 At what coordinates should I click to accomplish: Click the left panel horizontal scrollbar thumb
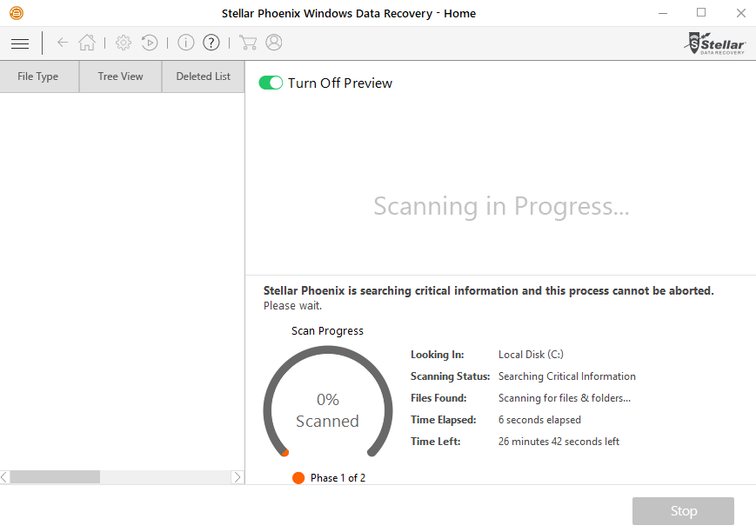[x=55, y=477]
